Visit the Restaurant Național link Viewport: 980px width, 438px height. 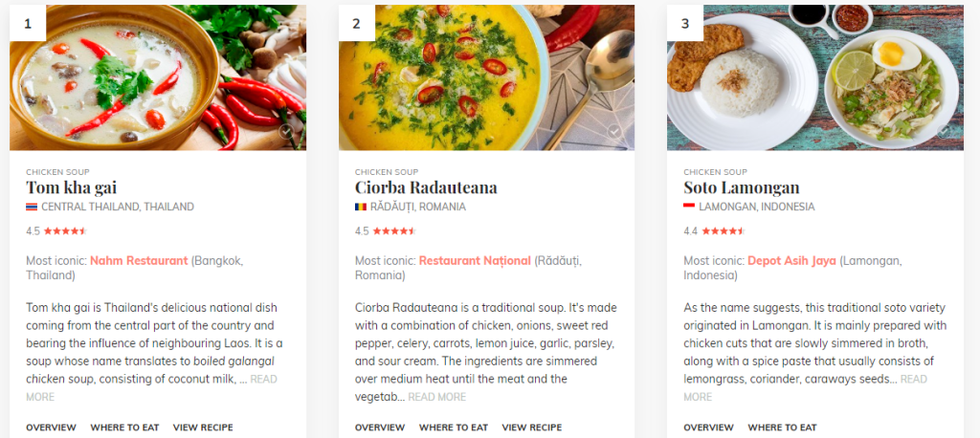pyautogui.click(x=475, y=260)
